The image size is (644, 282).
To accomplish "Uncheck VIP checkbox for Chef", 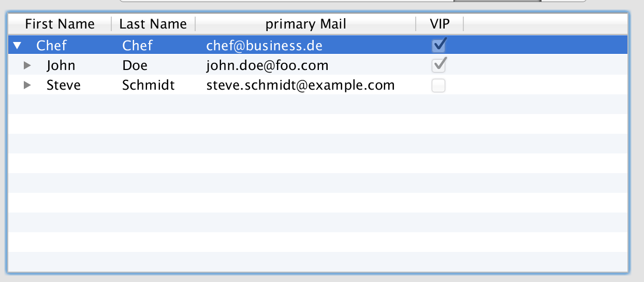I will [x=439, y=46].
